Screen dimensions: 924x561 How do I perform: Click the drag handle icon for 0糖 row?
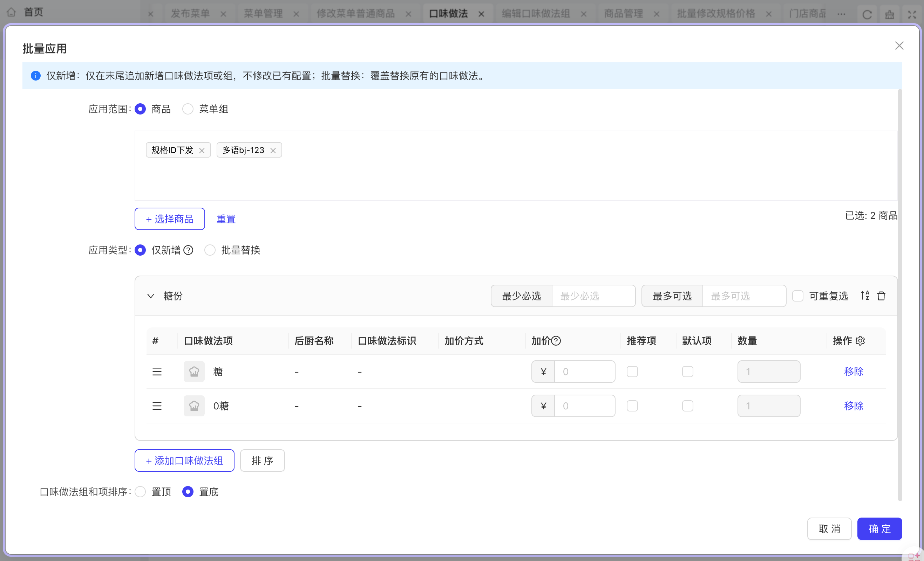(157, 406)
